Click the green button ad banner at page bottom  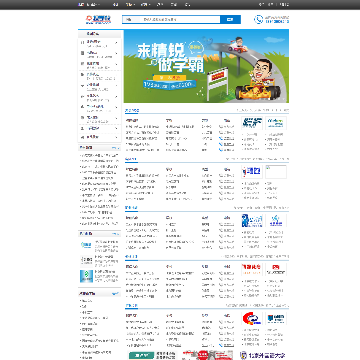point(153,355)
